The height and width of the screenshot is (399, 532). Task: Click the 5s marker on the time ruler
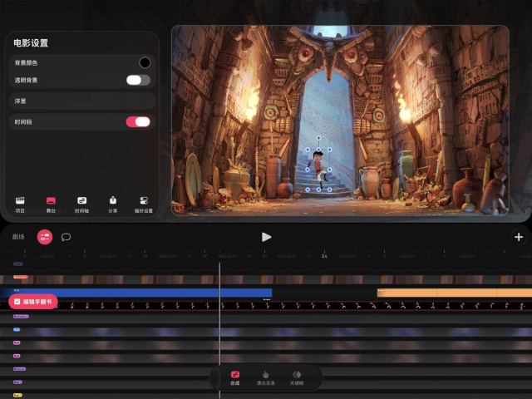pos(324,256)
